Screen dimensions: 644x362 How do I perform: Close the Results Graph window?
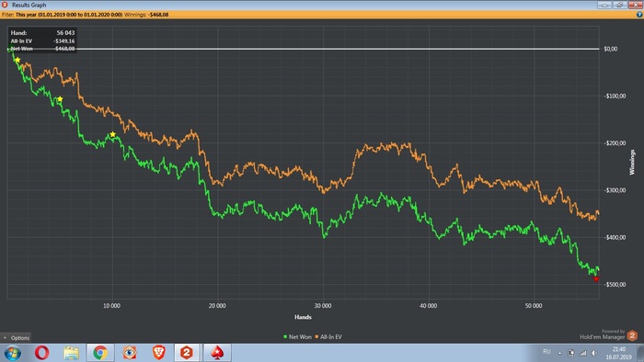(x=635, y=5)
